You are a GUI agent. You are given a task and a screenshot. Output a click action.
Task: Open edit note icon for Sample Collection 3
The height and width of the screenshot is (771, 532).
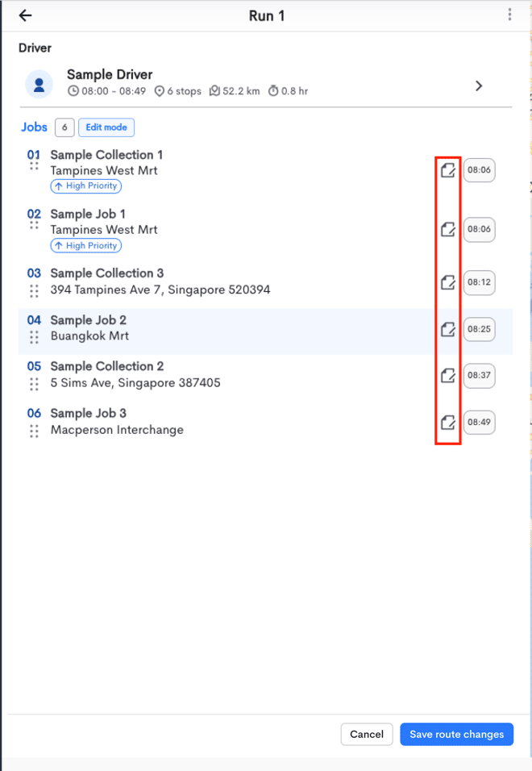(447, 282)
